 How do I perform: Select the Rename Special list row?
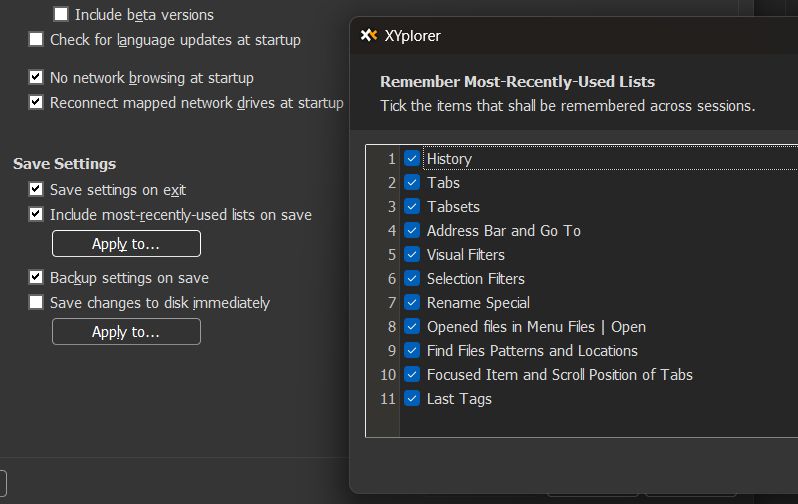click(x=478, y=302)
